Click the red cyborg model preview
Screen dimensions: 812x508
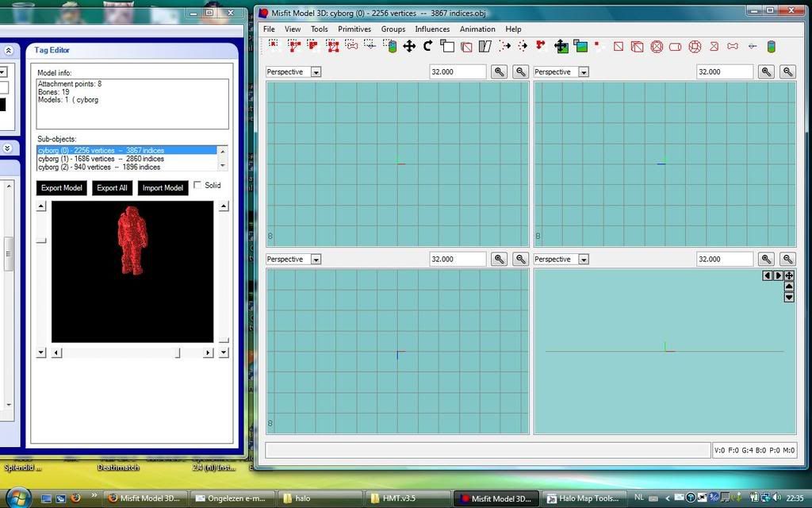coord(132,241)
